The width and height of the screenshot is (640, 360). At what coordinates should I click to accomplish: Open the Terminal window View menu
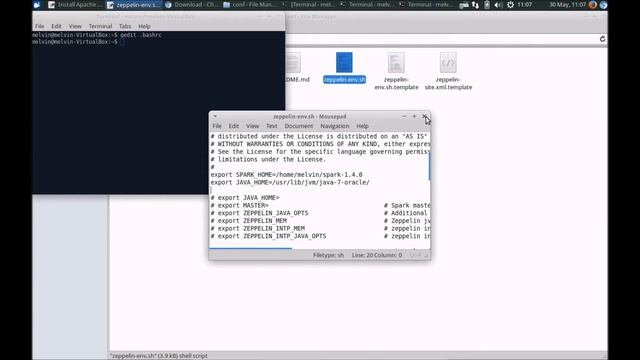tap(75, 26)
